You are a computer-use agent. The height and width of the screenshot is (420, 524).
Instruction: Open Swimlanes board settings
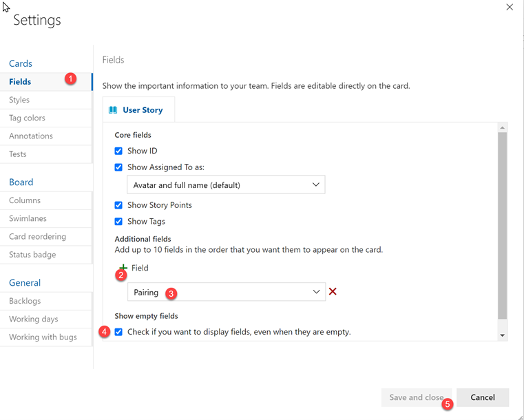coord(46,218)
